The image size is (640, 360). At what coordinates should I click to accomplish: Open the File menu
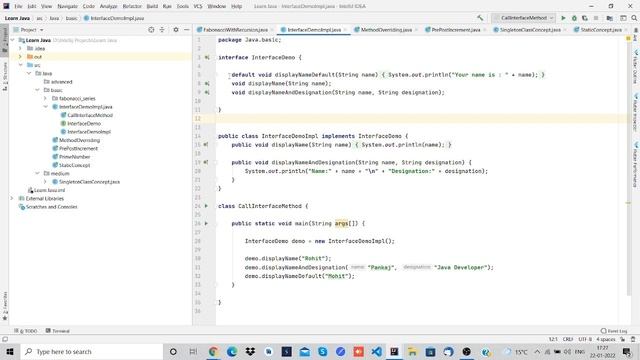tap(18, 6)
